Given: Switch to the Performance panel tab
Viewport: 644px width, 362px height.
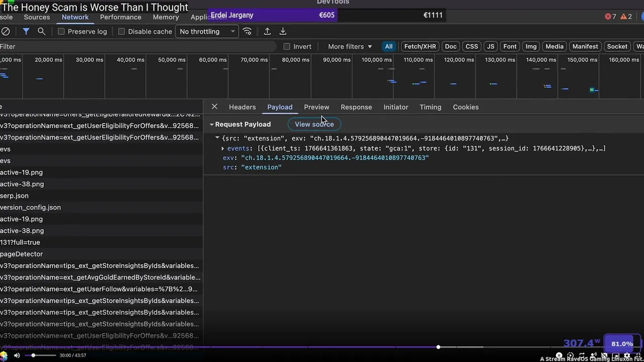Looking at the screenshot, I should coord(120,17).
